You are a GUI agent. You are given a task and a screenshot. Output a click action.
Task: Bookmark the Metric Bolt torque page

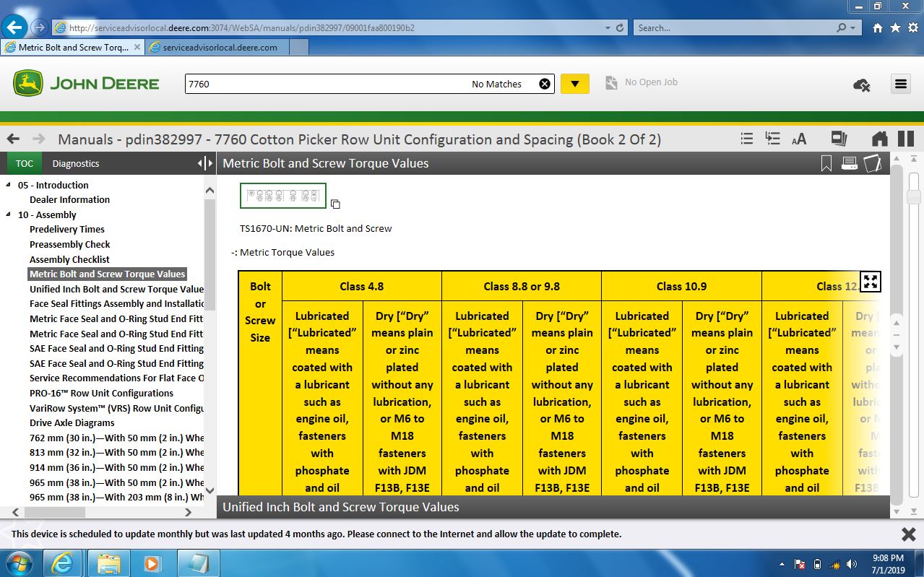pos(826,164)
